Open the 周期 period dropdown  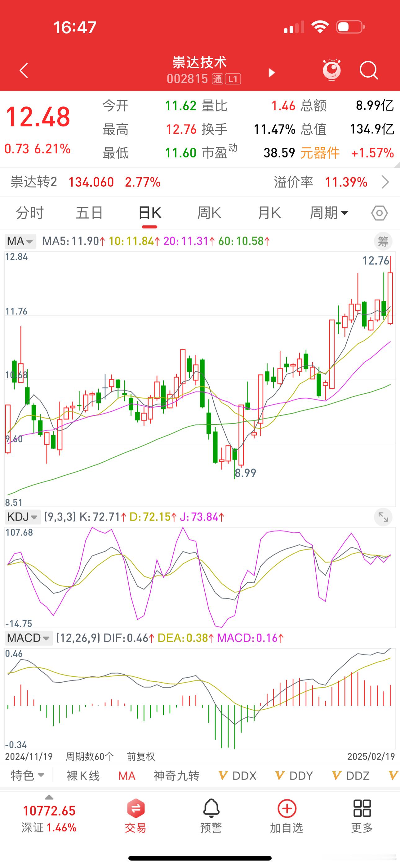(329, 213)
